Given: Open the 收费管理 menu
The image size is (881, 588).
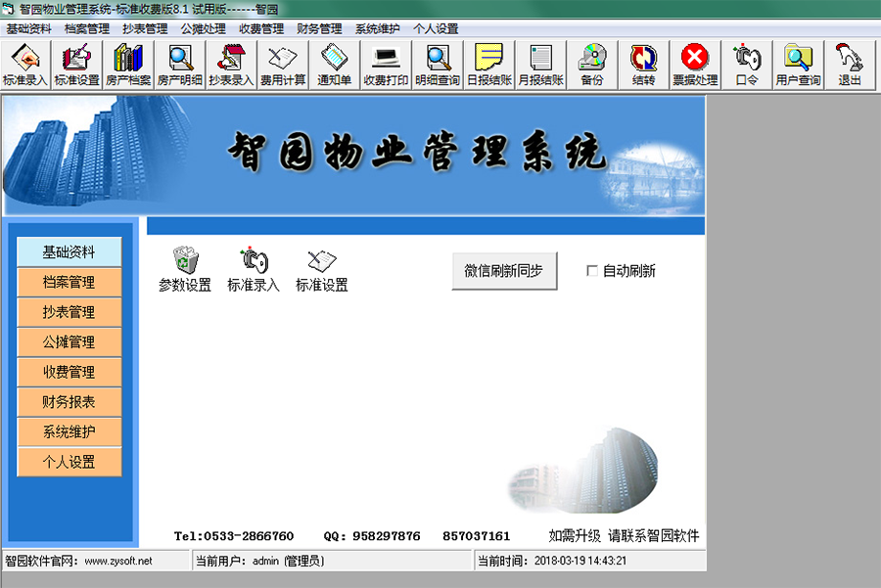Looking at the screenshot, I should click(x=261, y=28).
